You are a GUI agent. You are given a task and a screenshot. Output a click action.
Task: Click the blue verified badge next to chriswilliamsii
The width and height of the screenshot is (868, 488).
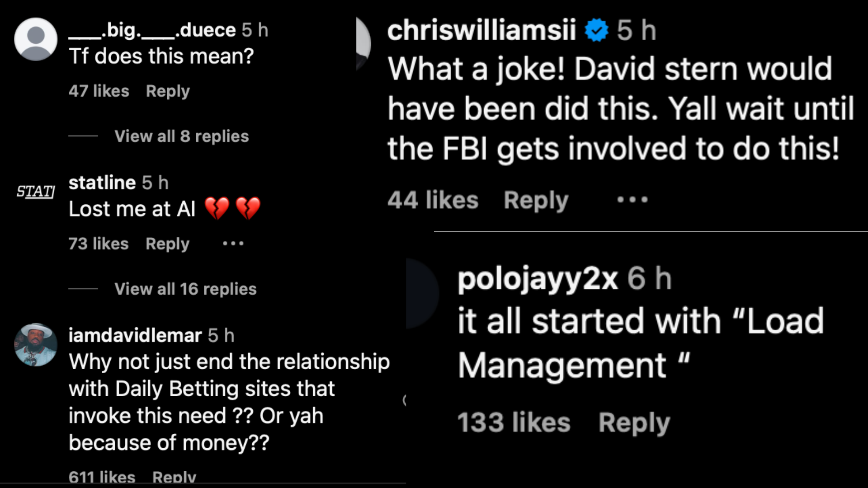(596, 30)
